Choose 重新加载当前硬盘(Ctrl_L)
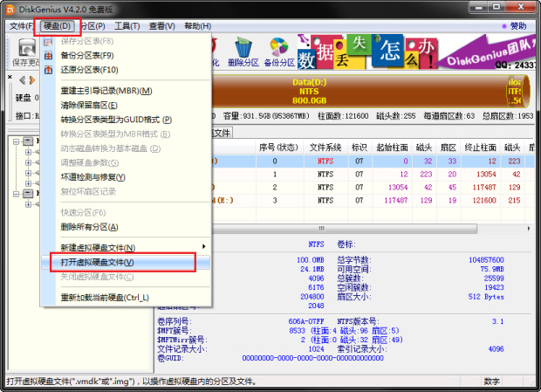Image resolution: width=541 pixels, height=392 pixels. 126,298
